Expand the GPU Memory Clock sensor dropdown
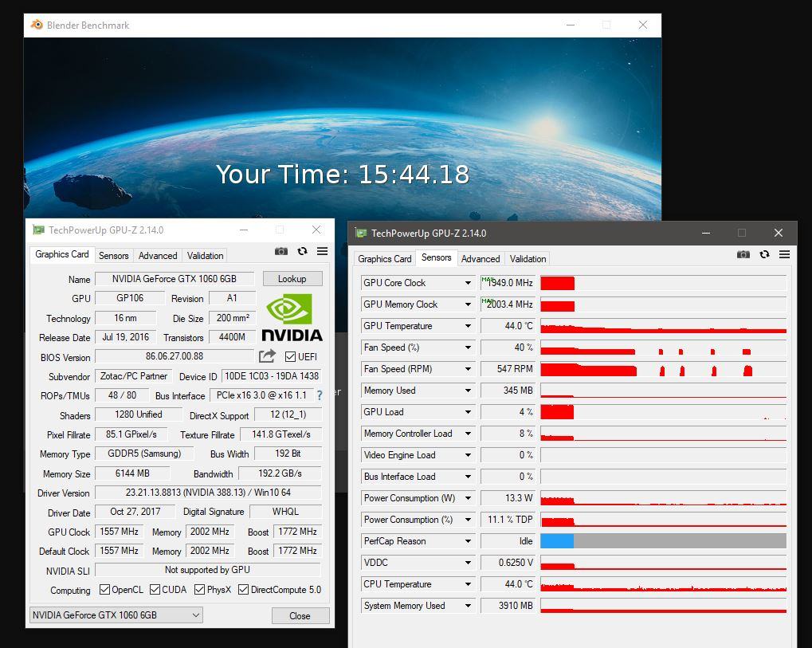The height and width of the screenshot is (648, 812). 468,304
